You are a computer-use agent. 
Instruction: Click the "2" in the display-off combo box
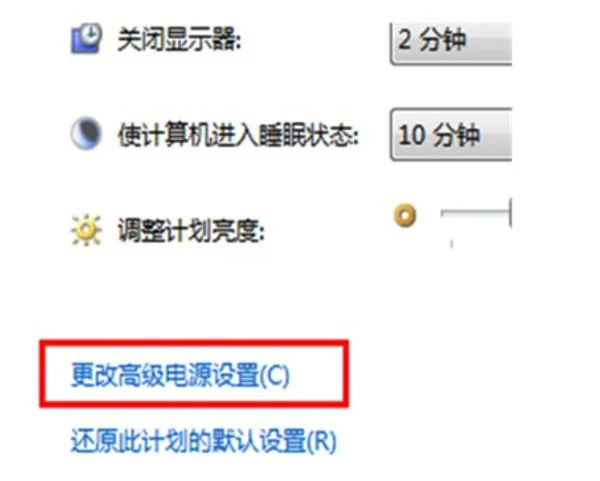pos(404,39)
